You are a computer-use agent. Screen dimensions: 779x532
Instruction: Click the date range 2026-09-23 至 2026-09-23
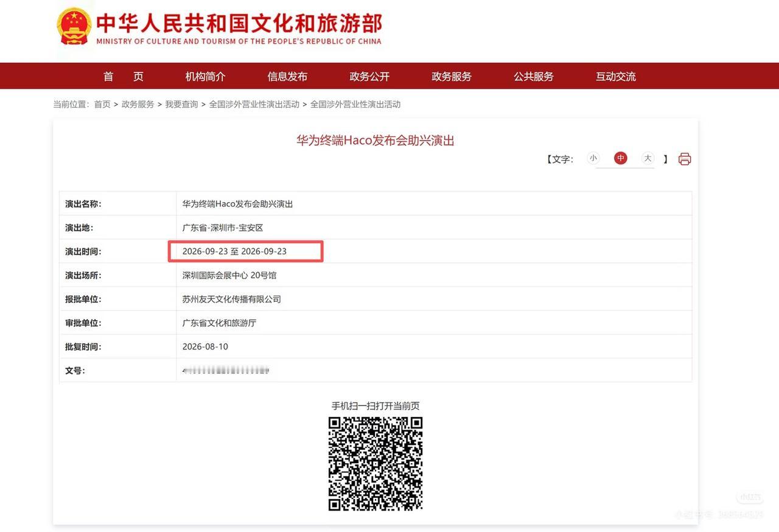[x=234, y=251]
